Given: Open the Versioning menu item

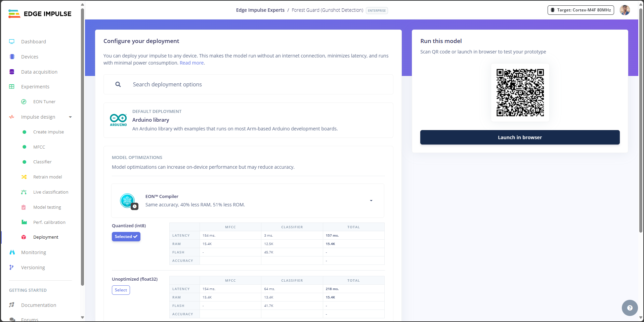Looking at the screenshot, I should 33,268.
